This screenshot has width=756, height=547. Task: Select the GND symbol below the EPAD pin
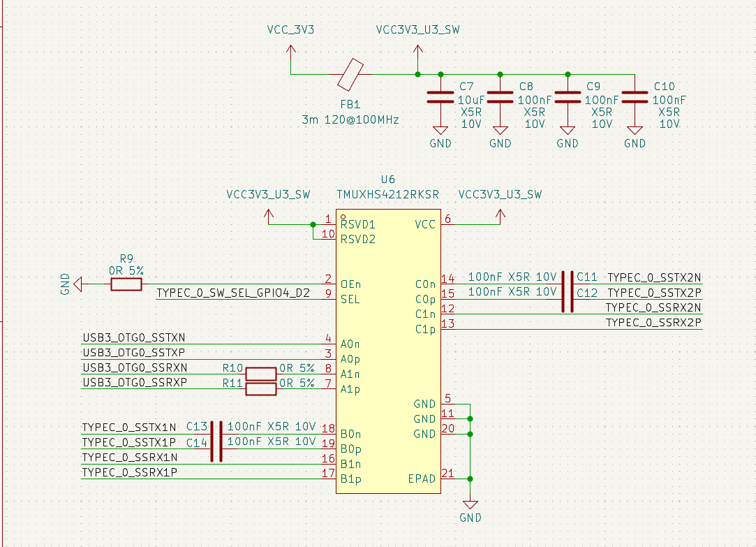click(x=470, y=505)
